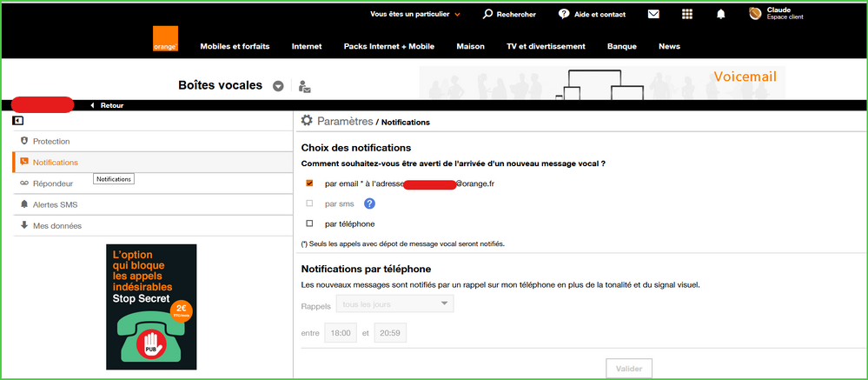Click the Orange logo
The height and width of the screenshot is (380, 868).
tap(165, 39)
